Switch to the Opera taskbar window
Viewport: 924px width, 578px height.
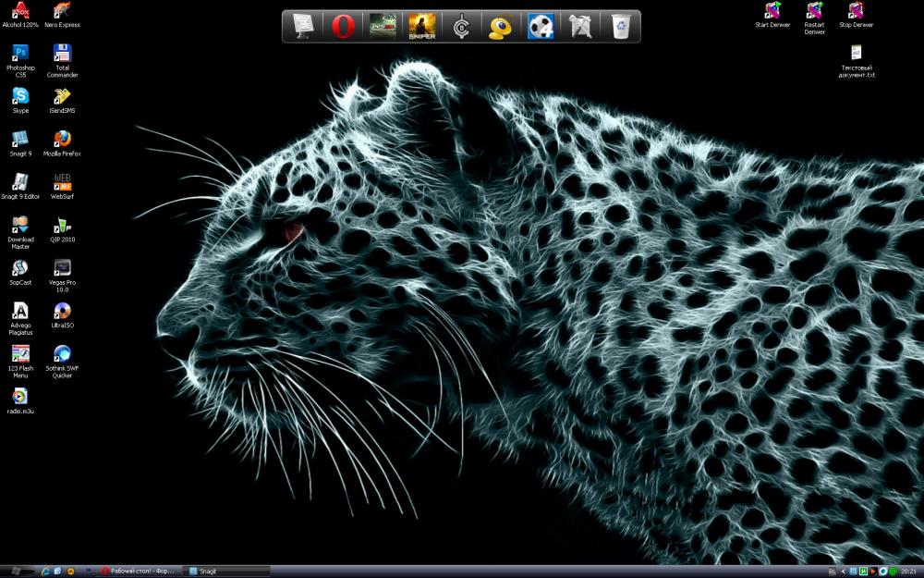coord(139,572)
